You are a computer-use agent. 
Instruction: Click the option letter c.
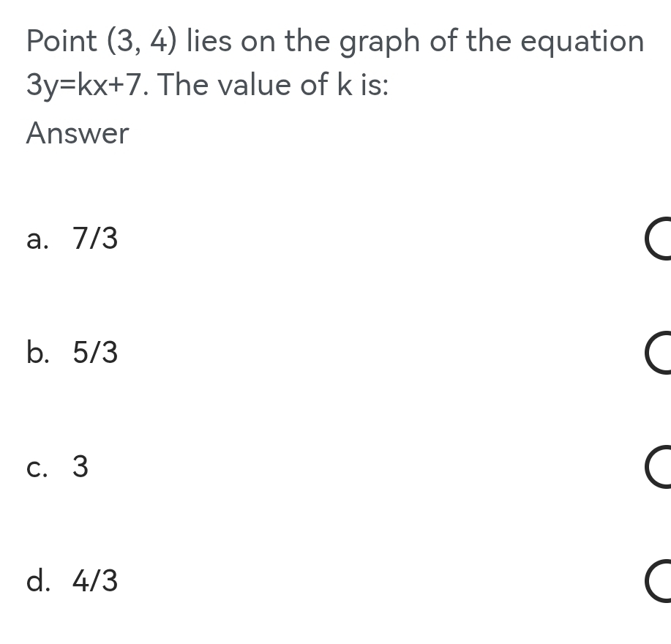[x=35, y=468]
